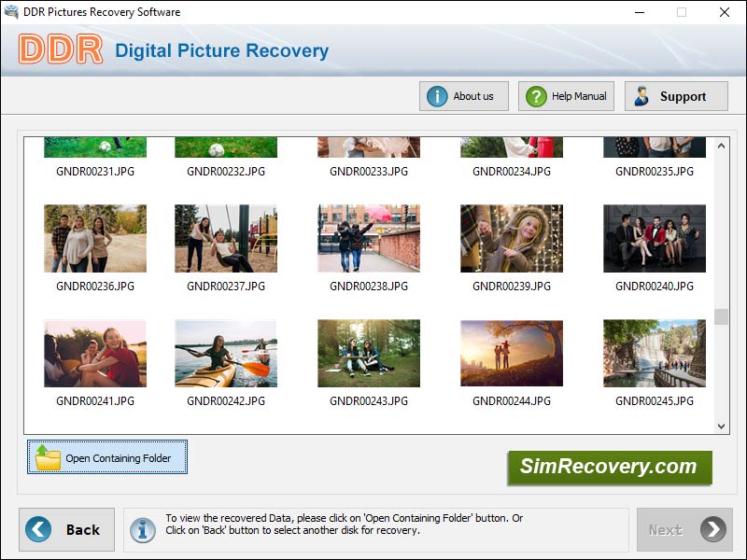Select thumbnail of GNDR00233.JPG

point(369,147)
